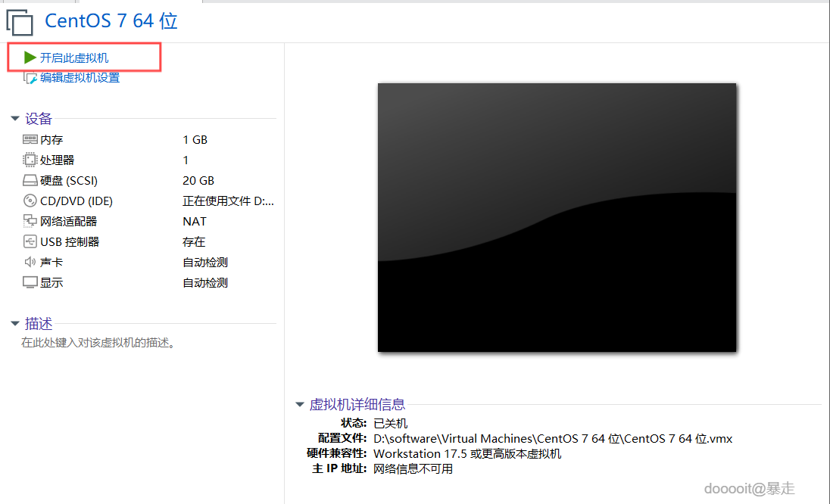This screenshot has width=830, height=504.
Task: Collapse the 描述 section triangle
Action: [15, 323]
